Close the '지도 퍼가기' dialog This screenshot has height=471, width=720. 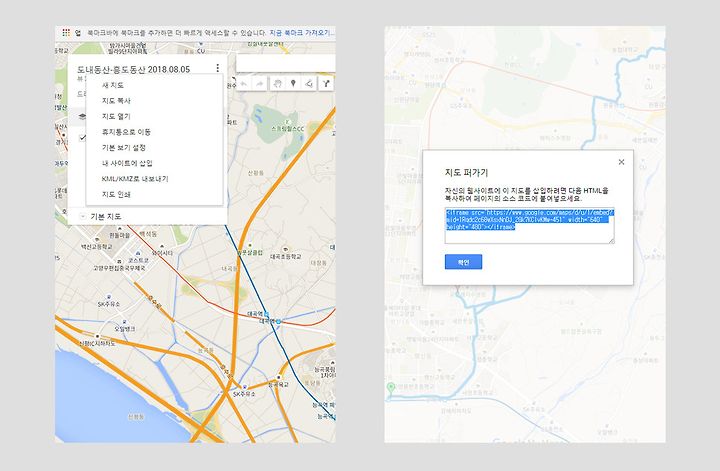tap(621, 162)
